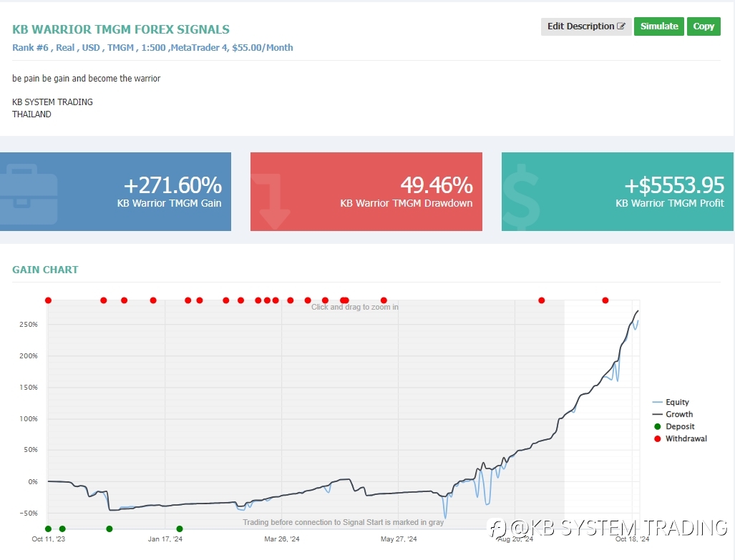Click the leftmost red withdrawal marker at Oct 11
The height and width of the screenshot is (560, 735).
tap(48, 300)
